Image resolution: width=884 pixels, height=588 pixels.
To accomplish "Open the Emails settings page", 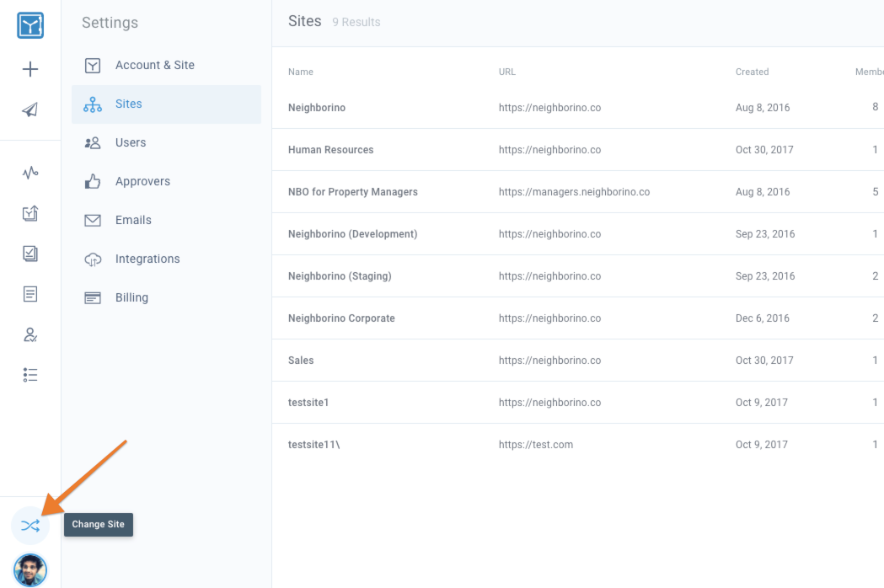I will click(x=166, y=221).
